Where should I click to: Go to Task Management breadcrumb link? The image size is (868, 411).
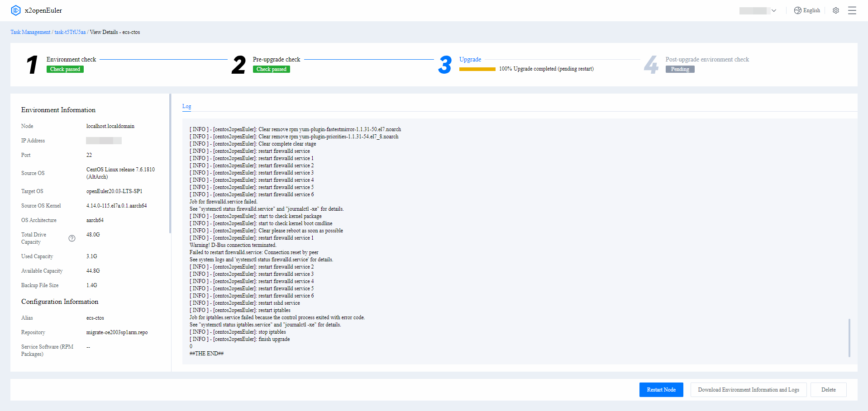30,32
